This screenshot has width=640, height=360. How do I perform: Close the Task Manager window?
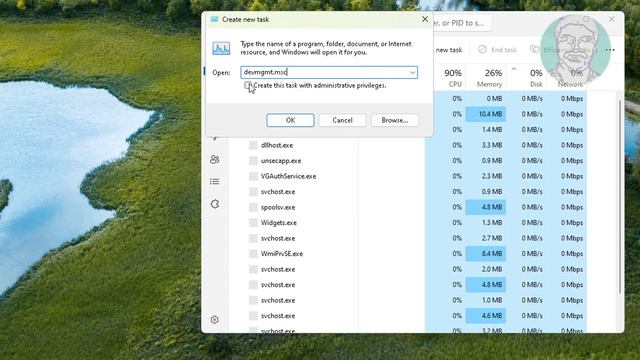point(611,19)
